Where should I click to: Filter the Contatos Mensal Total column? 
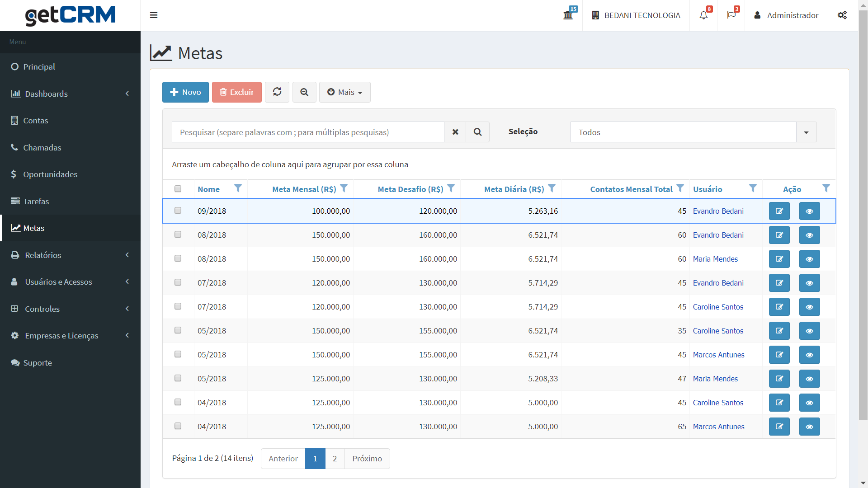coord(680,188)
